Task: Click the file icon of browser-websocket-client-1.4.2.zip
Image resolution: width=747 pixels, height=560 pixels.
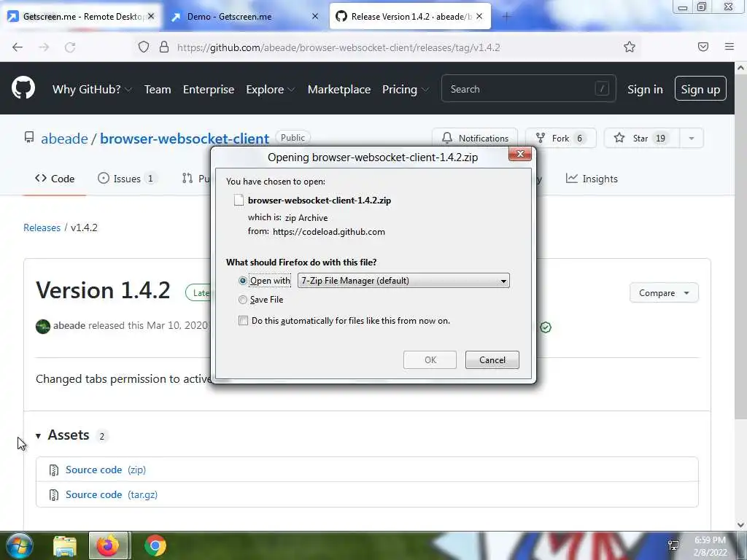Action: tap(239, 200)
